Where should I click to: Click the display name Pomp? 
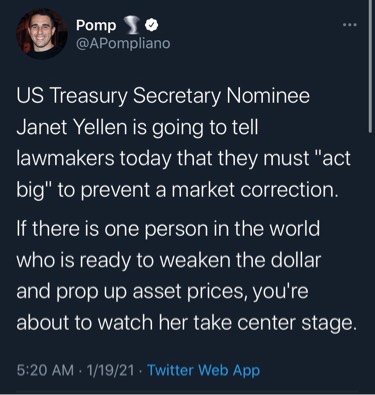[x=96, y=26]
